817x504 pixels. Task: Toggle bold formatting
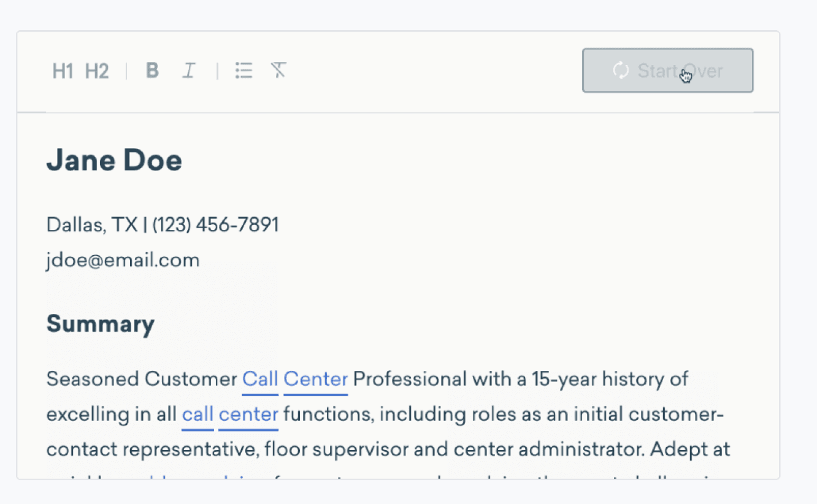tap(152, 70)
